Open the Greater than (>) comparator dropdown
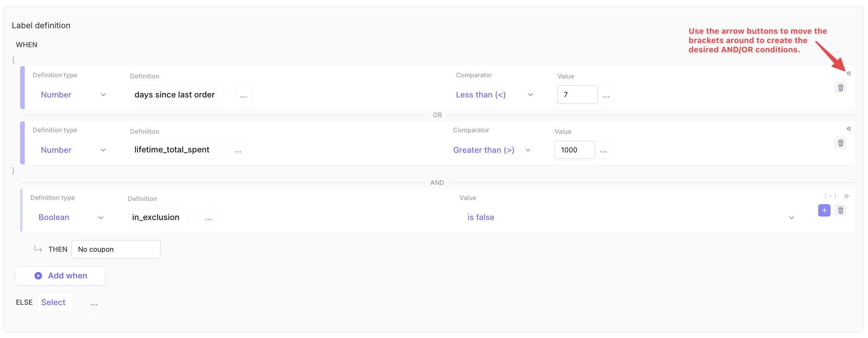Screen dimensions: 868x338 tap(492, 150)
